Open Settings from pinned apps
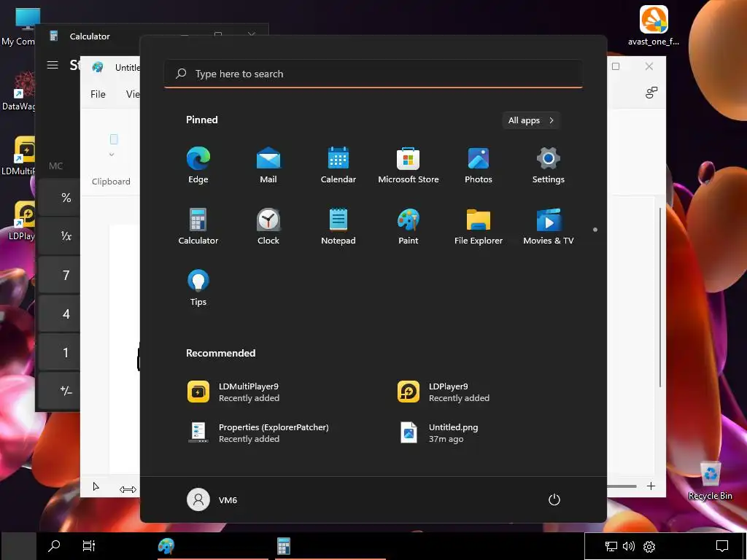The height and width of the screenshot is (560, 747). click(x=549, y=165)
